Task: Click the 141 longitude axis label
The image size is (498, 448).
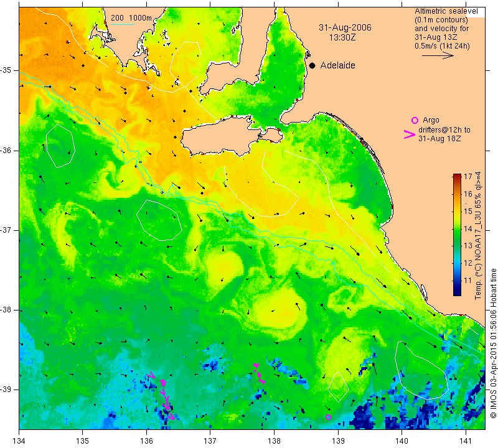Action: point(466,441)
